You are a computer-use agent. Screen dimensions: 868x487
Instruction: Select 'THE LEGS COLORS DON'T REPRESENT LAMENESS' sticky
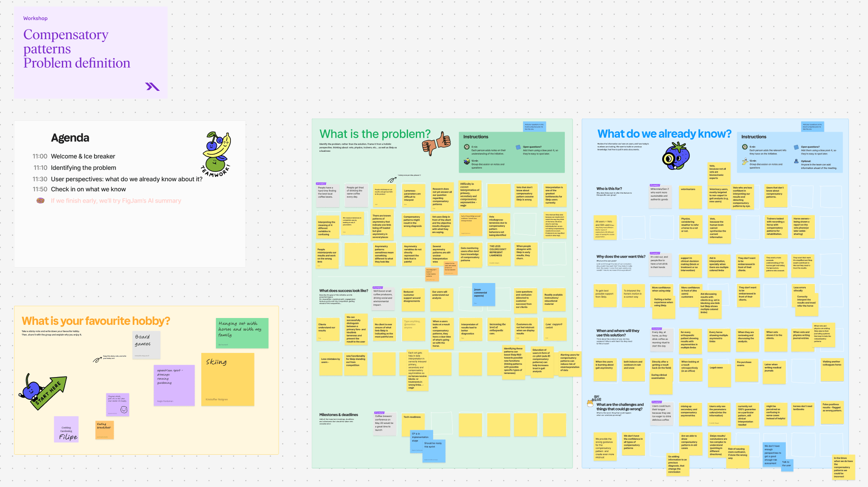499,254
